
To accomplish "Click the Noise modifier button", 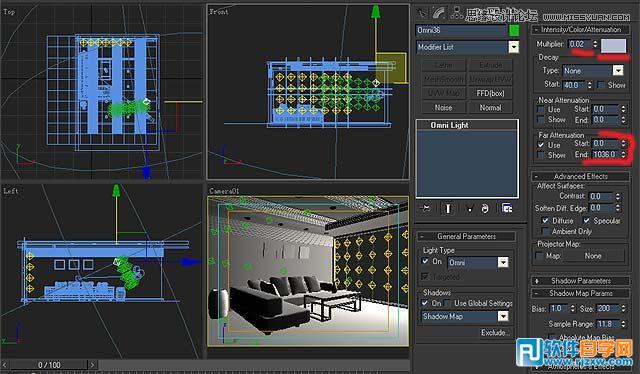I will [x=443, y=107].
